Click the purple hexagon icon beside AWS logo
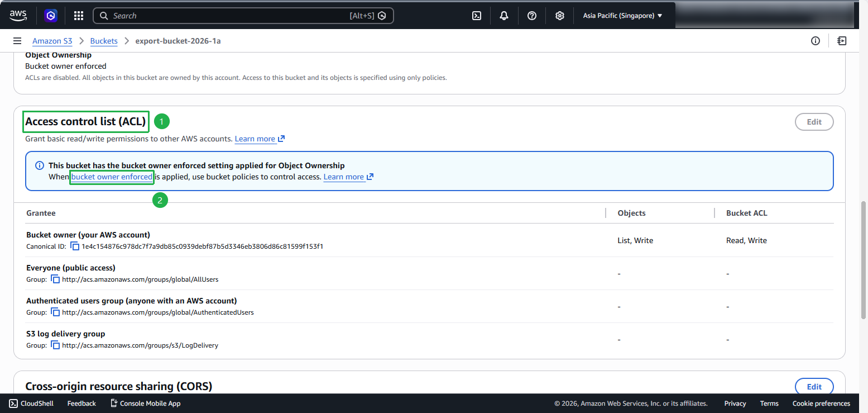Viewport: 868px width, 413px height. click(51, 16)
